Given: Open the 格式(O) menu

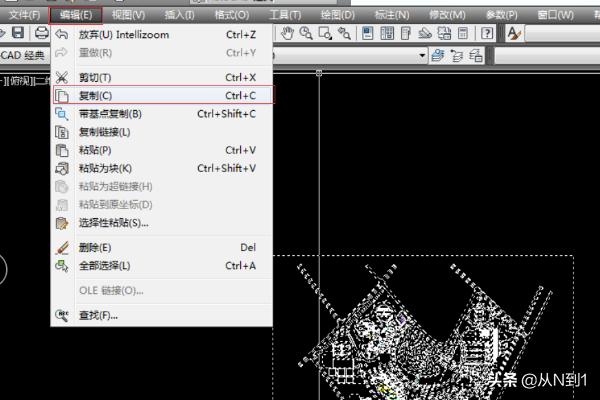Looking at the screenshot, I should pos(232,15).
